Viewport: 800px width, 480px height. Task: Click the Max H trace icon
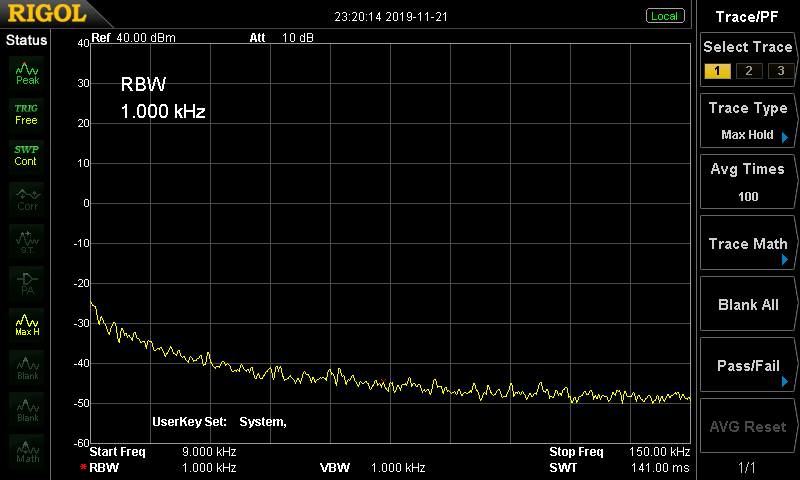27,324
